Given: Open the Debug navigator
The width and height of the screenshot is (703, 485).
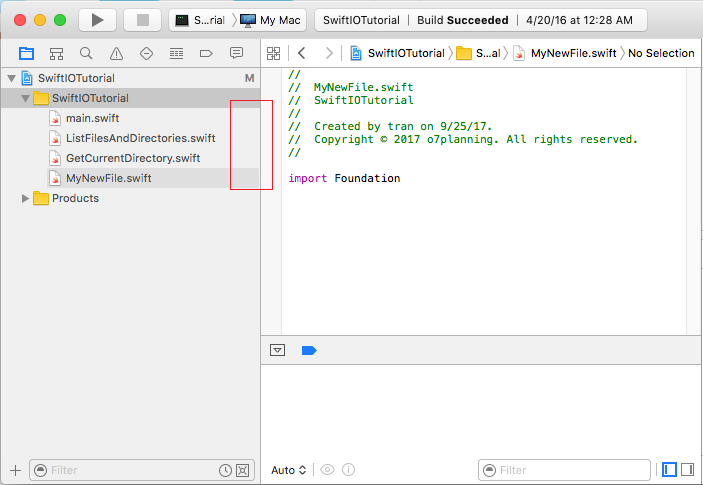Looking at the screenshot, I should (176, 53).
